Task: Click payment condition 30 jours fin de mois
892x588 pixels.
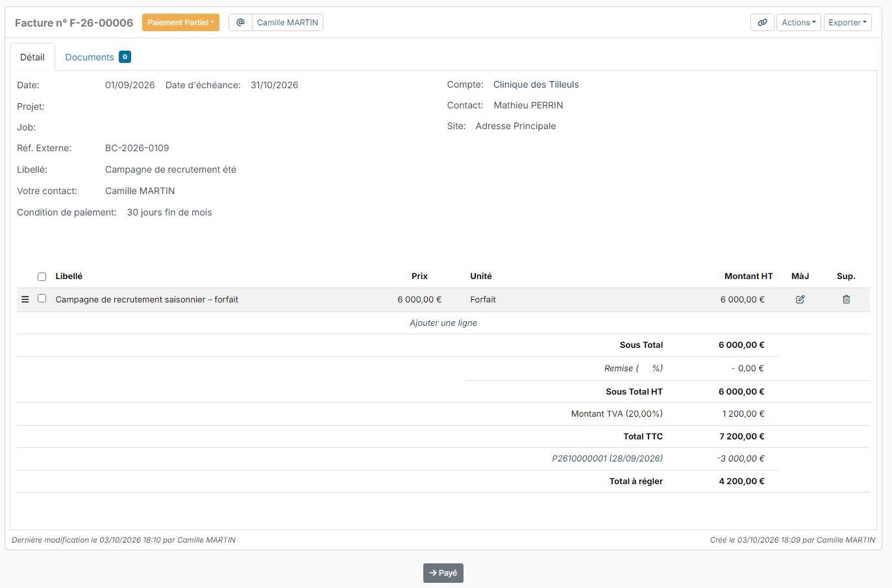Action: click(169, 212)
